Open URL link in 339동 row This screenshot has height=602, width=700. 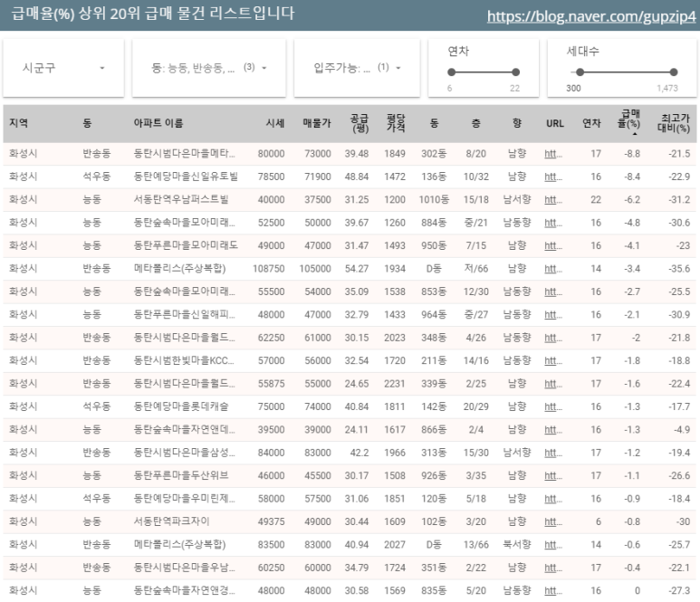coord(553,384)
